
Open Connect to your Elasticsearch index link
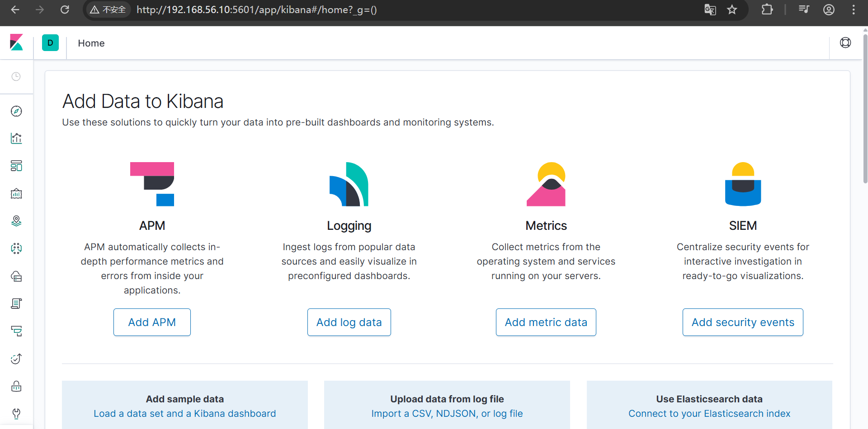(x=709, y=414)
